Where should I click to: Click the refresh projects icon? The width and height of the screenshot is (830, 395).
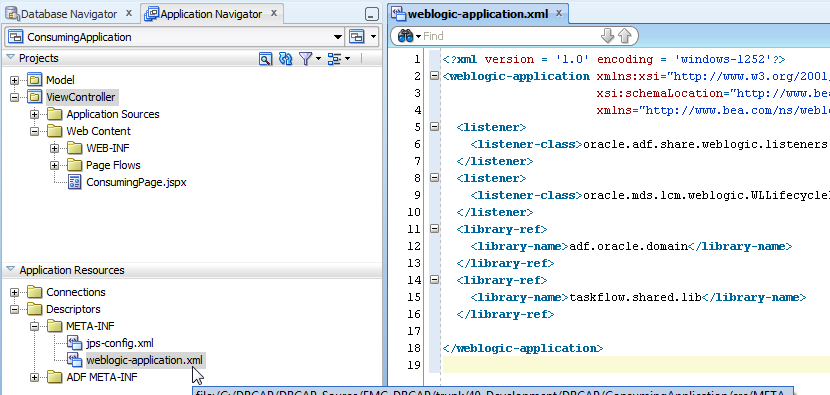point(285,58)
